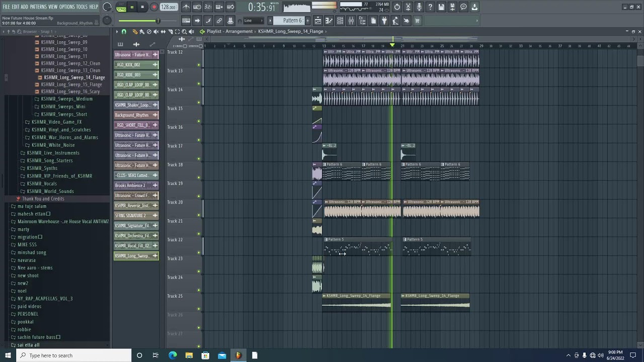Mute Track 20 with its green dot
Viewport: 644px width, 362px height.
click(199, 215)
